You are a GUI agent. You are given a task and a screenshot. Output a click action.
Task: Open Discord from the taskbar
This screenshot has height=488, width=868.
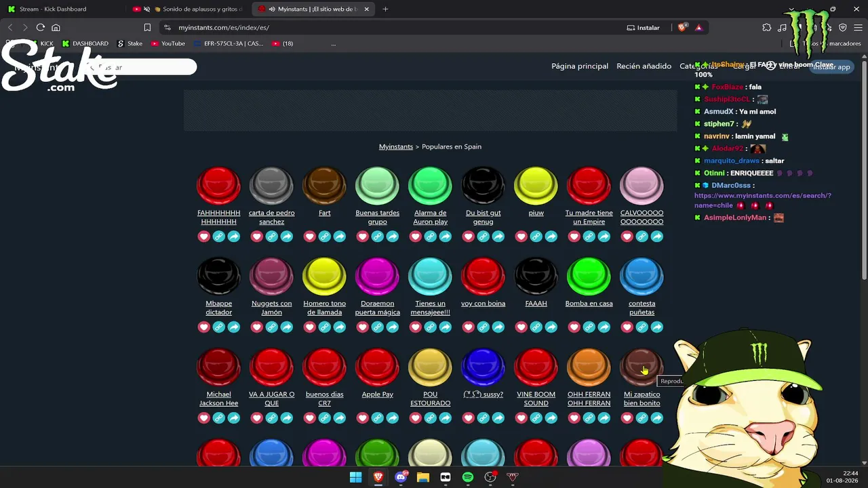click(x=401, y=477)
